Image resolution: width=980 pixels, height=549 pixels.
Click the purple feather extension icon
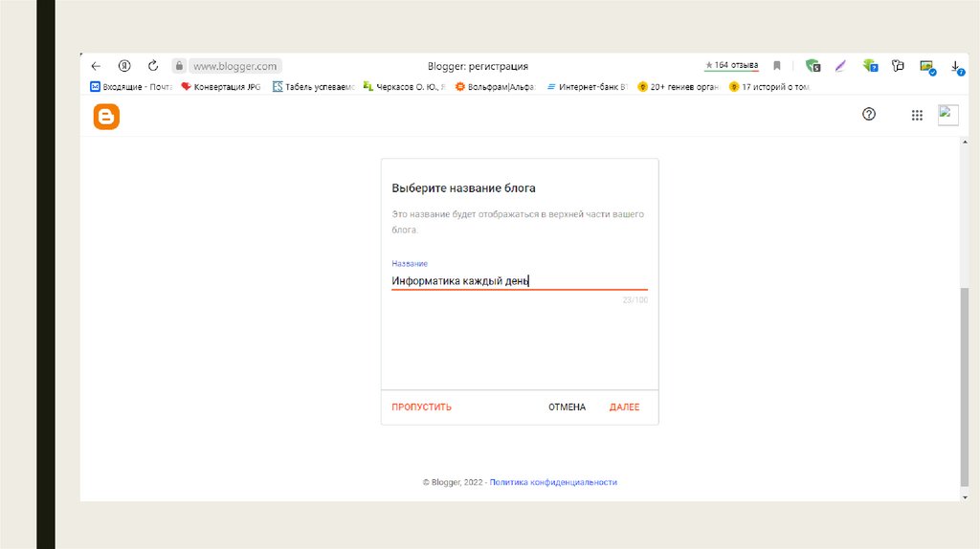coord(840,66)
